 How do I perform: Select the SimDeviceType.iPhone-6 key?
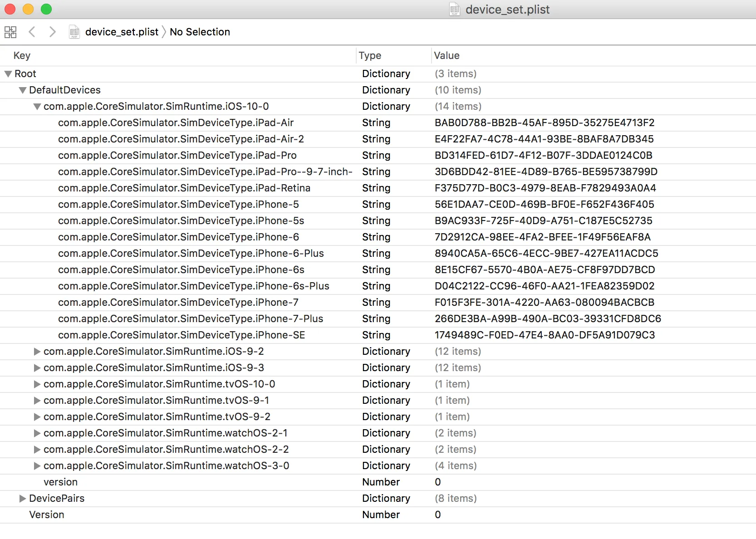click(178, 237)
